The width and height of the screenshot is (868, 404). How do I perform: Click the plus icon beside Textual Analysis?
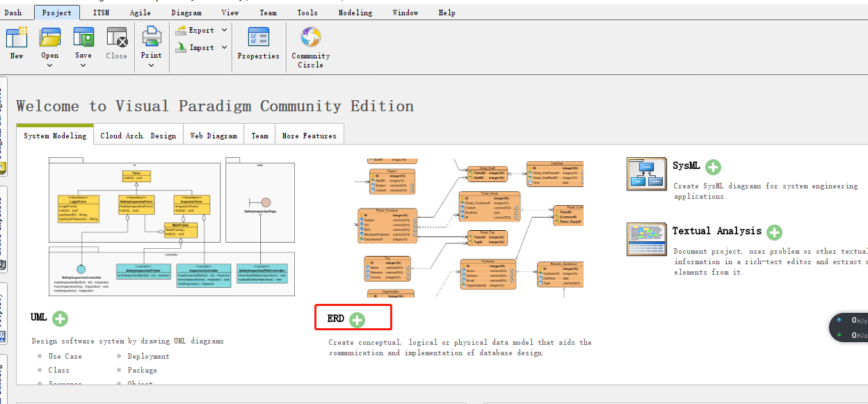(x=774, y=232)
